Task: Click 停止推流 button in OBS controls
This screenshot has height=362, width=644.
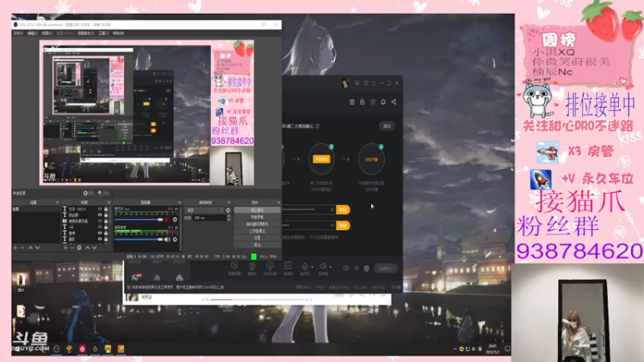Action: coord(257,210)
